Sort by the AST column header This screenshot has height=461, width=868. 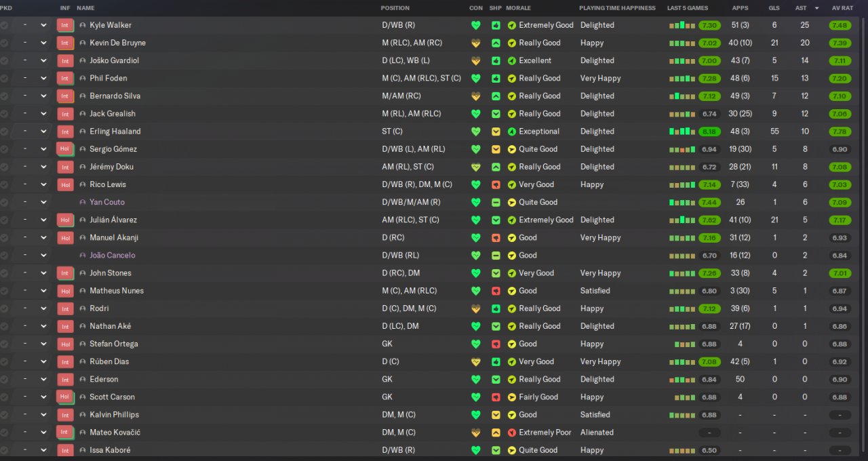tap(801, 8)
